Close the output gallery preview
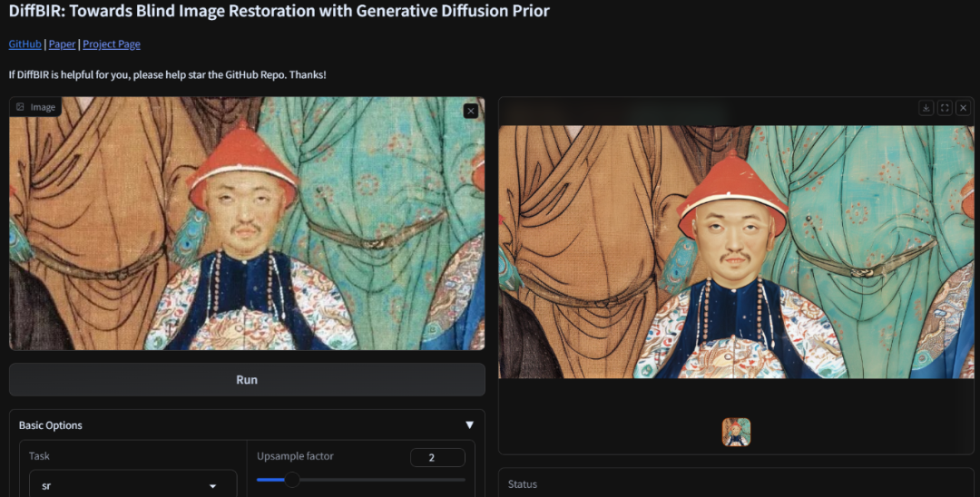The width and height of the screenshot is (980, 497). tap(963, 108)
